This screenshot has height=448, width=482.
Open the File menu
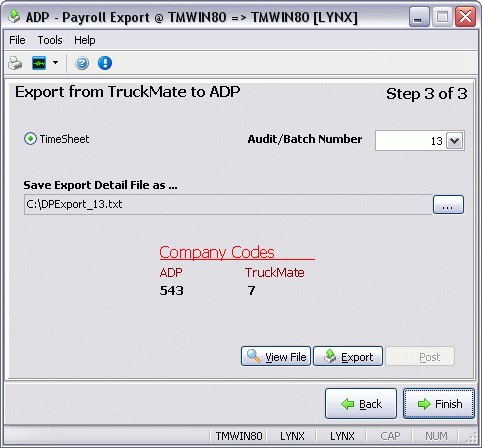point(17,40)
